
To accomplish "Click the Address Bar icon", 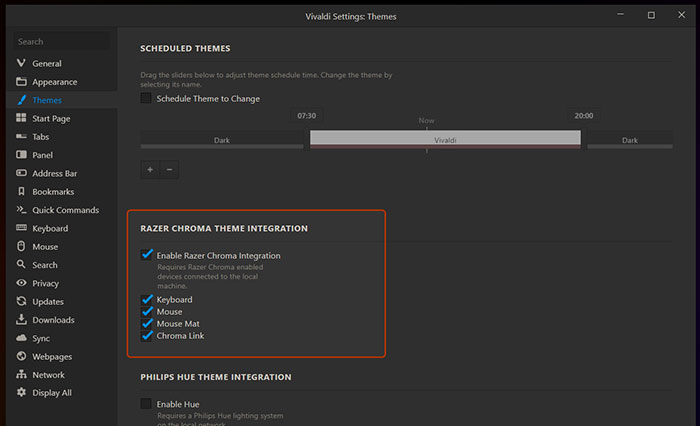I will click(x=21, y=172).
